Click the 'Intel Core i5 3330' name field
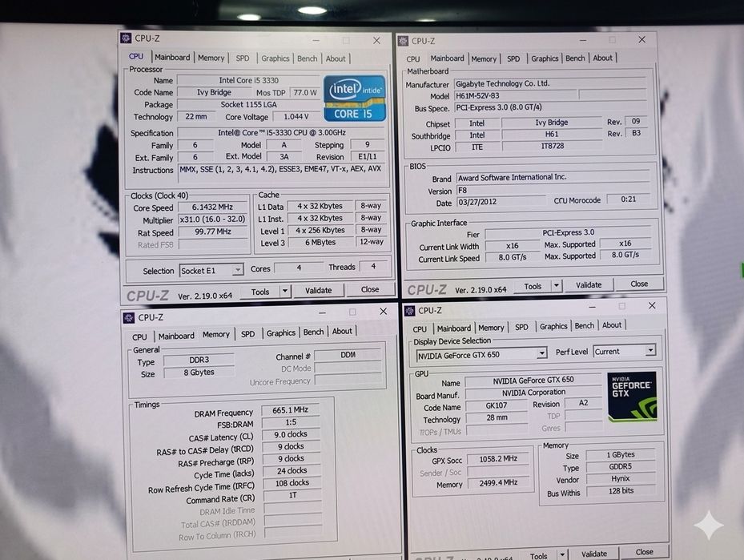This screenshot has height=560, width=744. coord(248,80)
